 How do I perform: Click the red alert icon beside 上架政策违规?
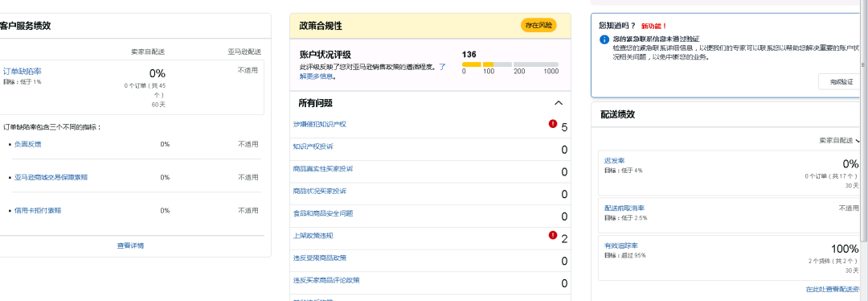point(552,236)
